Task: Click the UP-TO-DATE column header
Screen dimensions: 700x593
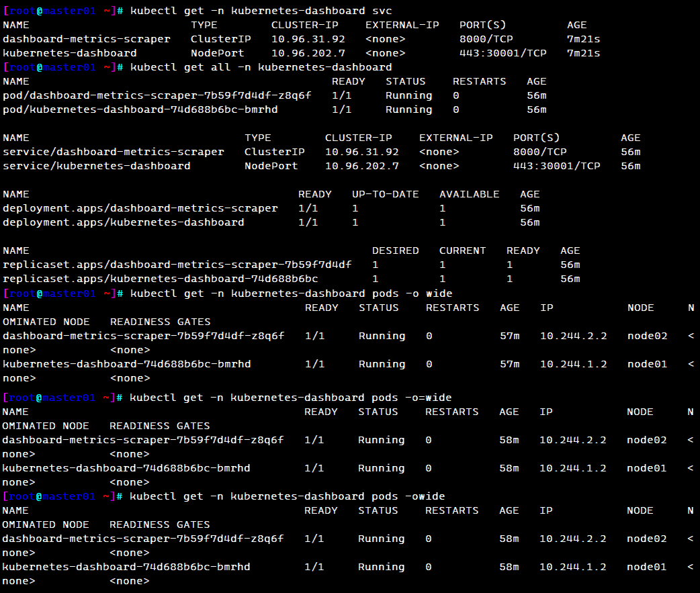Action: tap(385, 195)
